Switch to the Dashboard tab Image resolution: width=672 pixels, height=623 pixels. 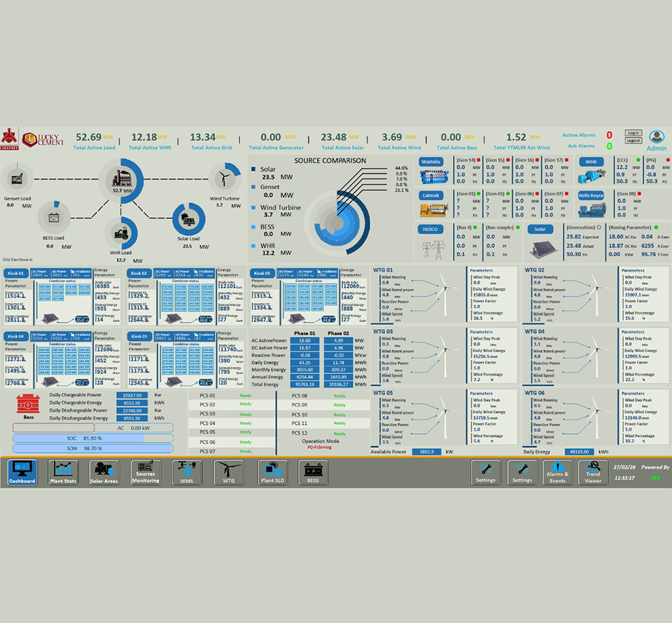[x=23, y=472]
